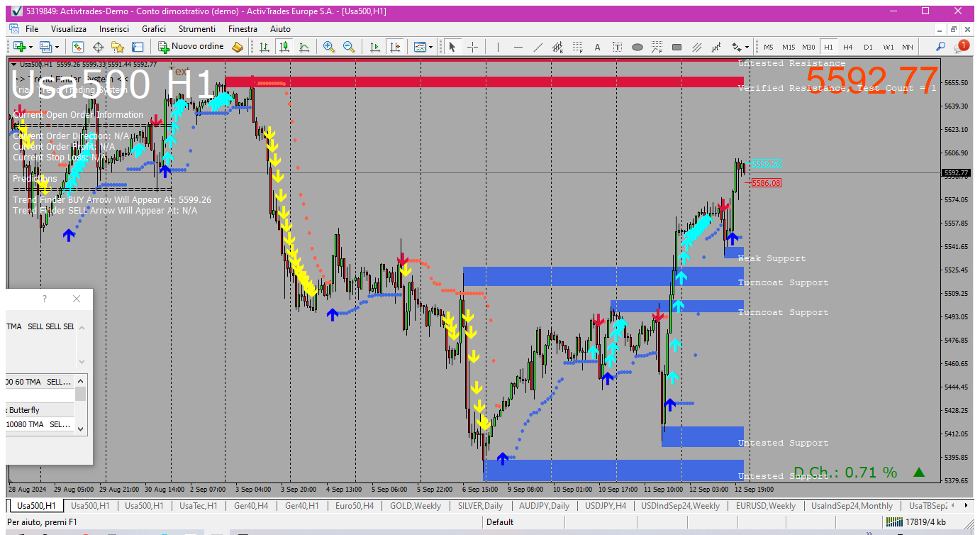Toggle Chart Shift button
980x535 pixels.
[395, 47]
